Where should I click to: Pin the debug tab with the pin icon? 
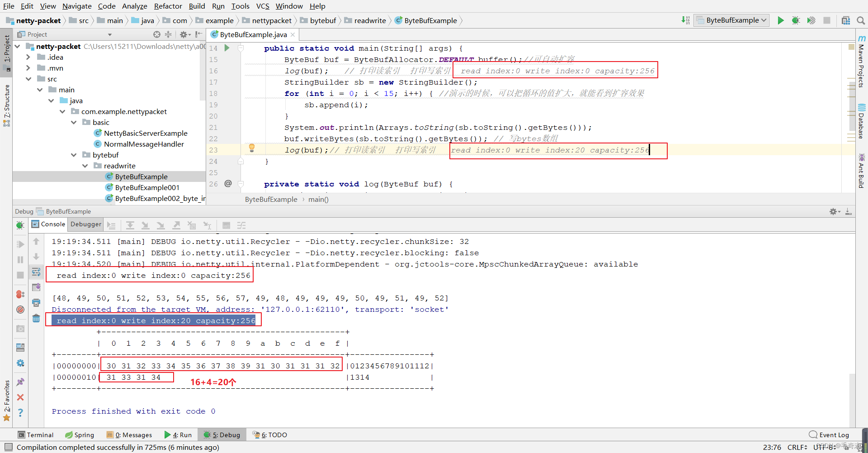(20, 382)
